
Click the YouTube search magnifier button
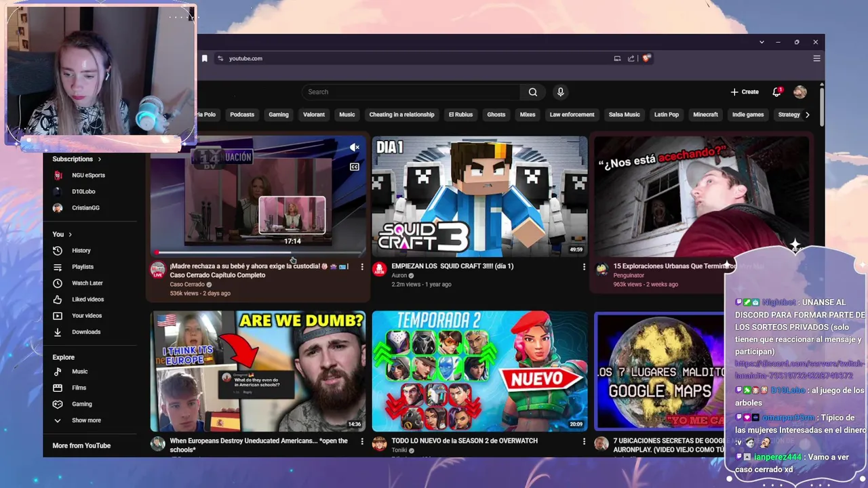click(533, 92)
